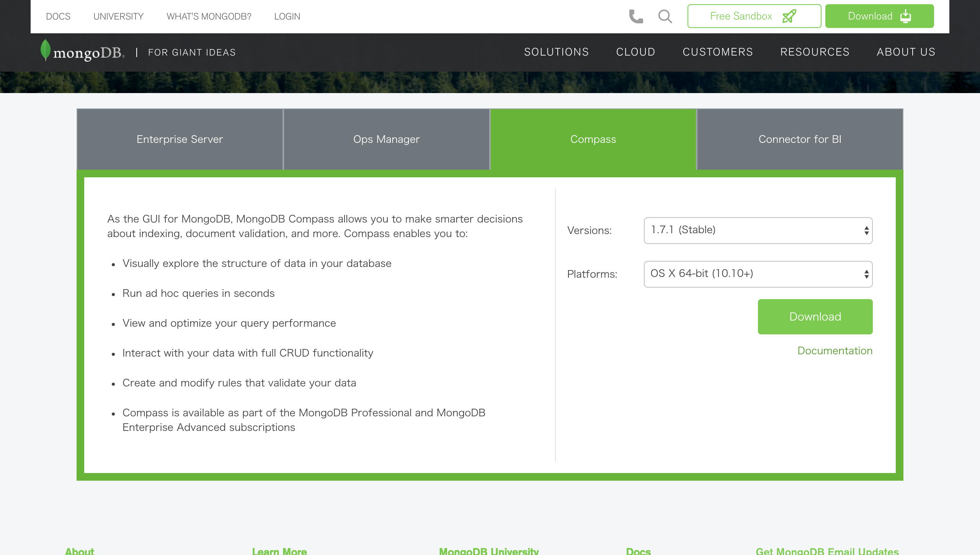Click the rocket icon inside Free Sandbox
Image resolution: width=980 pixels, height=555 pixels.
pyautogui.click(x=789, y=16)
